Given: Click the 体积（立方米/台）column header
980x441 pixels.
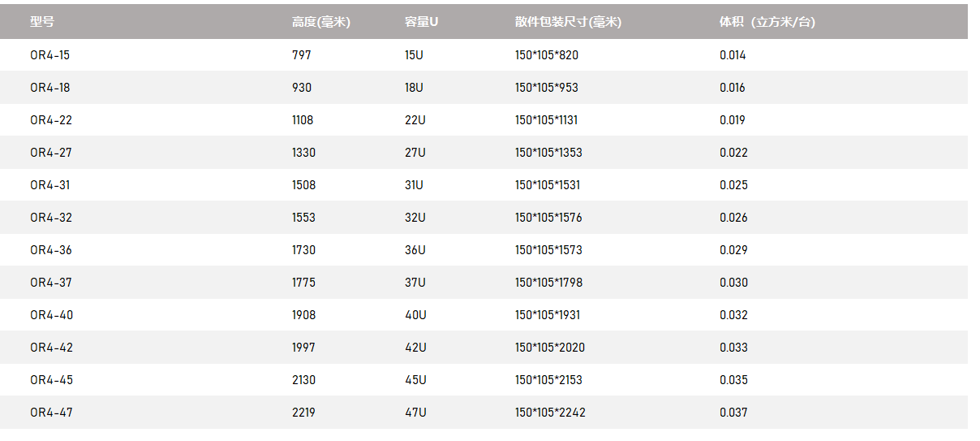Looking at the screenshot, I should pyautogui.click(x=767, y=23).
